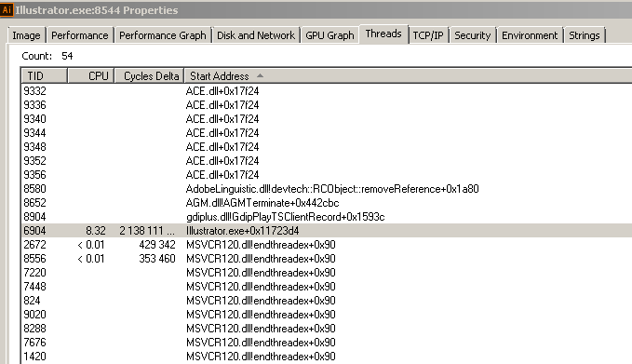Open the TCP/IP tab
Image resolution: width=632 pixels, height=364 pixels.
coord(428,35)
